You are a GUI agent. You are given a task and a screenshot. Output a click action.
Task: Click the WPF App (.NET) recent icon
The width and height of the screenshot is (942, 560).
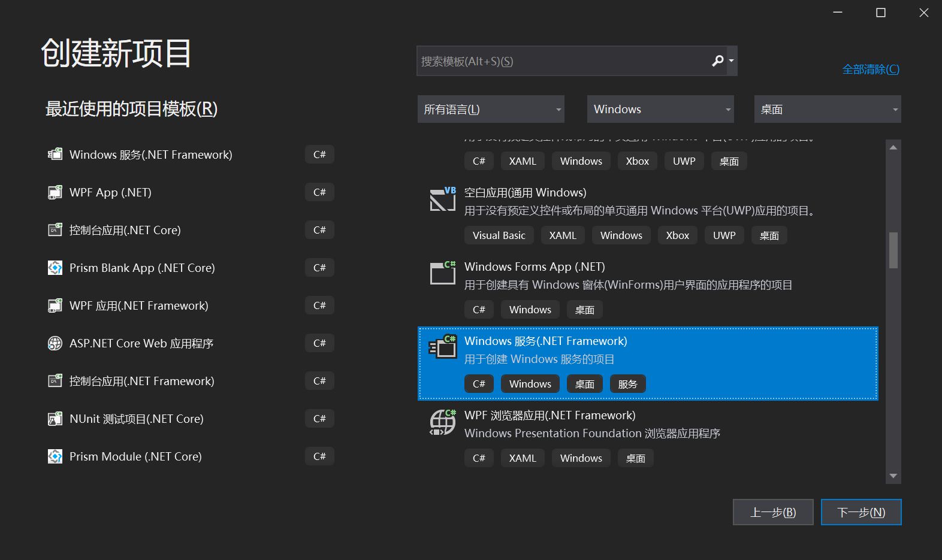[x=55, y=192]
